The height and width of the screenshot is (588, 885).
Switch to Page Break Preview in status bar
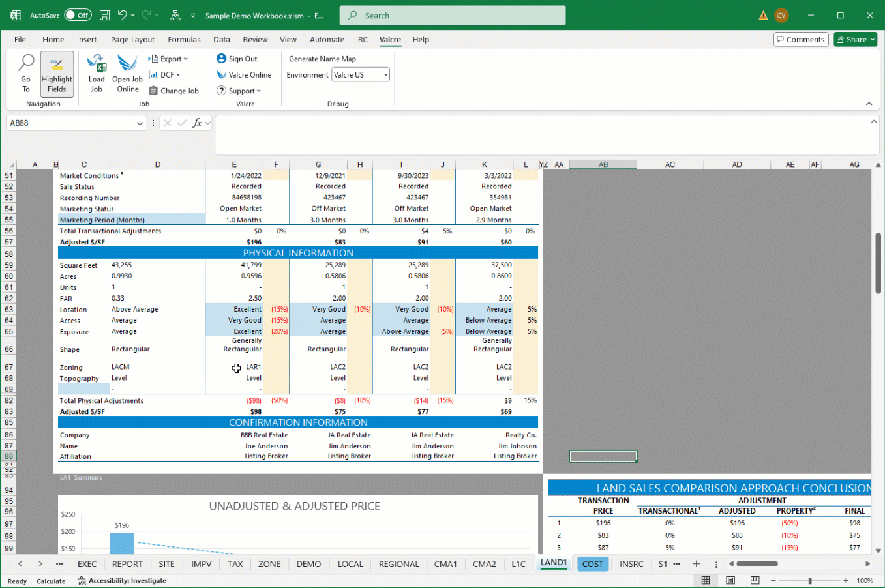pyautogui.click(x=754, y=580)
